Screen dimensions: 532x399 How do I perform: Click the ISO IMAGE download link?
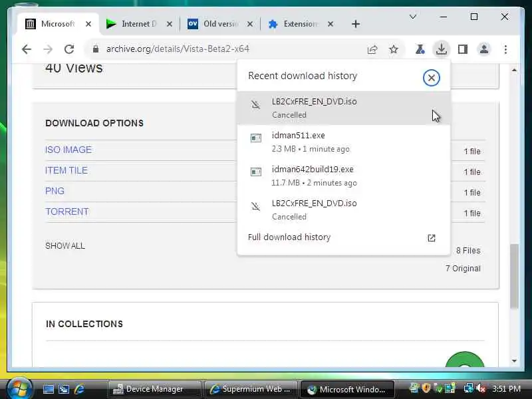[68, 150]
